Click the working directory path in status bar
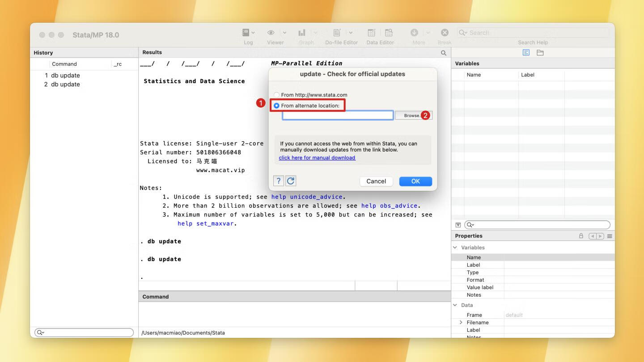The image size is (644, 362). click(x=183, y=333)
